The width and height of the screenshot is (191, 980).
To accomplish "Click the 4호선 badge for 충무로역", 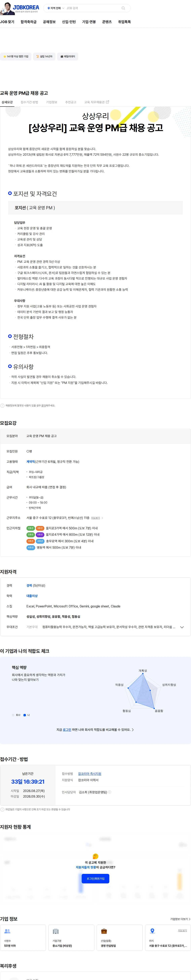I will [x=40, y=541].
